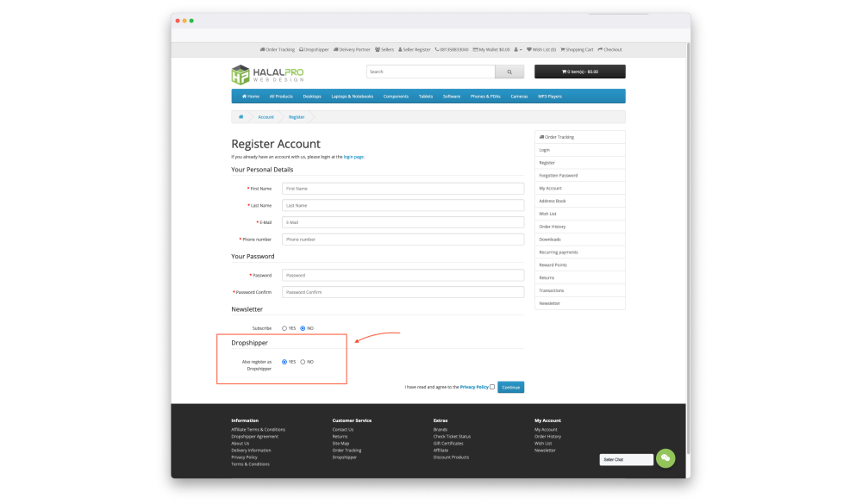Open Wish List in top bar
Screen dimensions: 862x504
541,50
